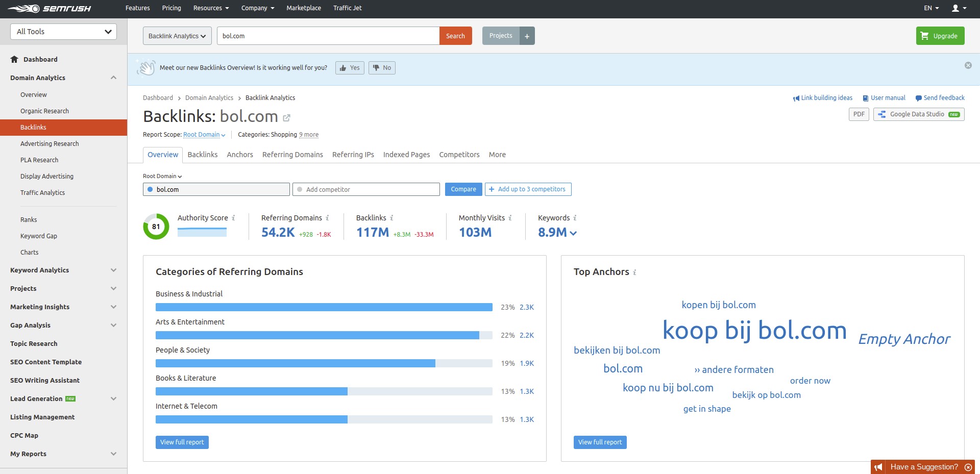This screenshot has height=474, width=980.
Task: Switch to the Anchors tab
Action: pyautogui.click(x=240, y=155)
